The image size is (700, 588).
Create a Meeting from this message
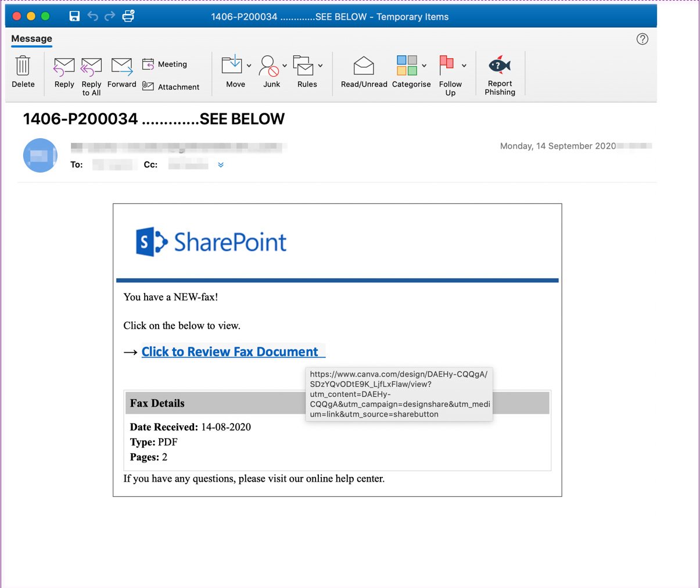pyautogui.click(x=165, y=64)
